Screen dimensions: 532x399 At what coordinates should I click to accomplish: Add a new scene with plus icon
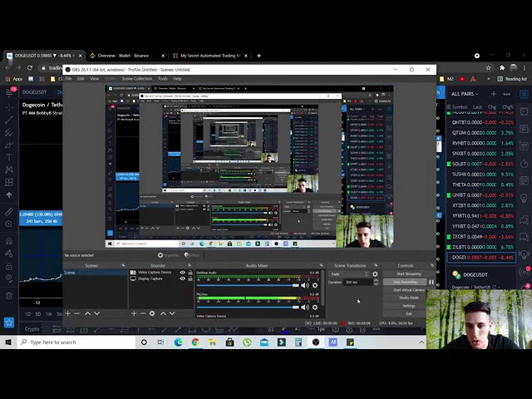[68, 313]
